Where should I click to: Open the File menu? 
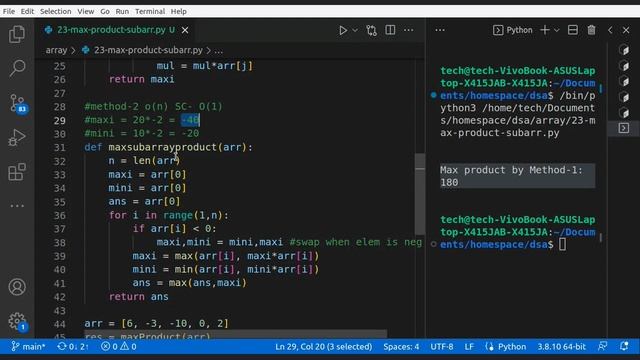tap(9, 11)
